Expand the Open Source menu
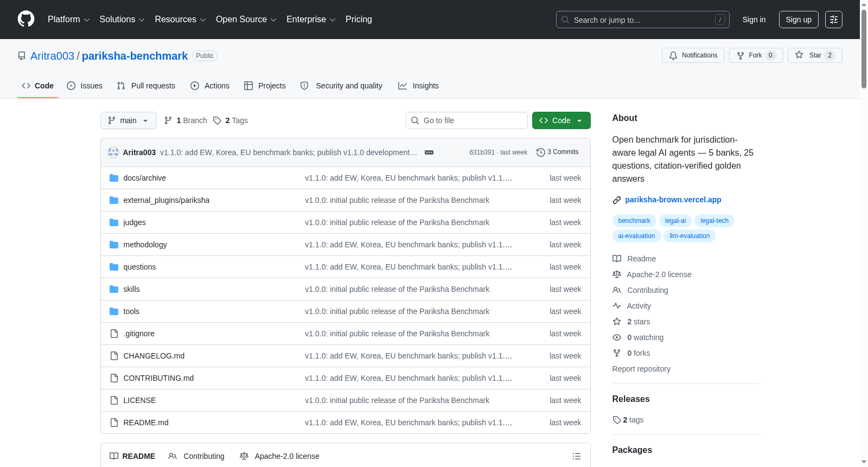 pyautogui.click(x=246, y=20)
